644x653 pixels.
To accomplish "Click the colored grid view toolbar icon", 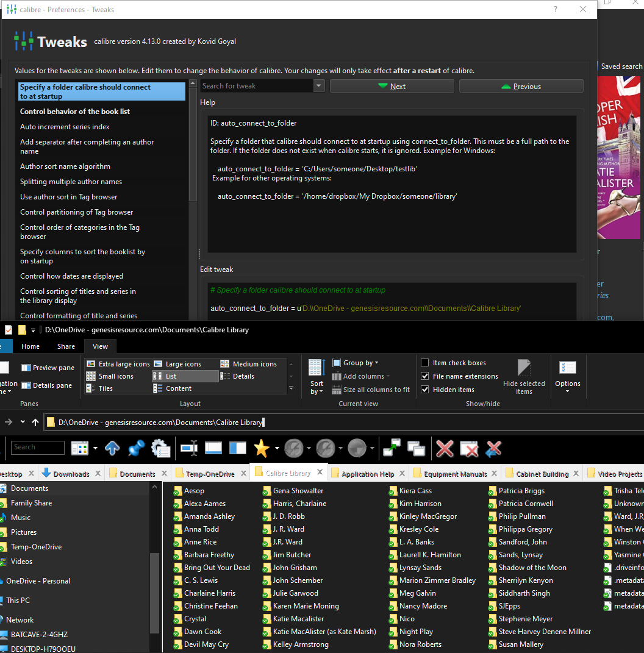I will [79, 448].
